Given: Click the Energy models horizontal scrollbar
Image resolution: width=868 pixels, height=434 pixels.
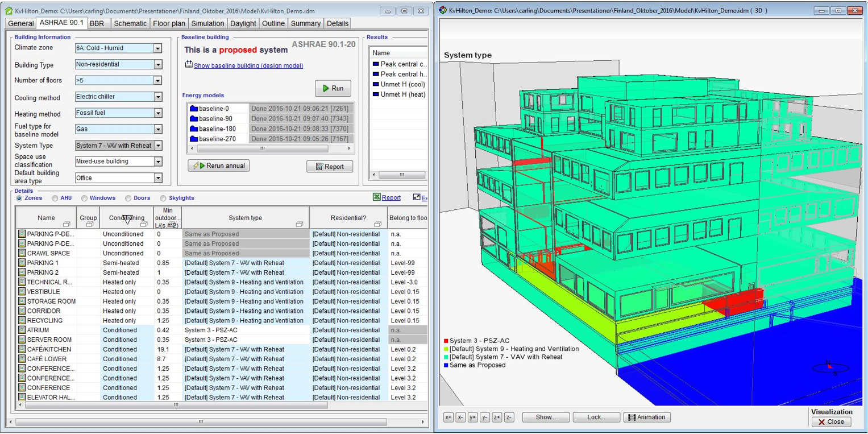Looking at the screenshot, I should pyautogui.click(x=262, y=148).
